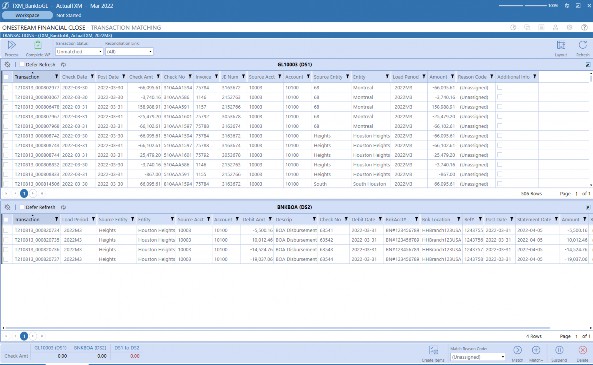Image resolution: width=593 pixels, height=365 pixels.
Task: Select the Workspace tab
Action: [x=27, y=16]
